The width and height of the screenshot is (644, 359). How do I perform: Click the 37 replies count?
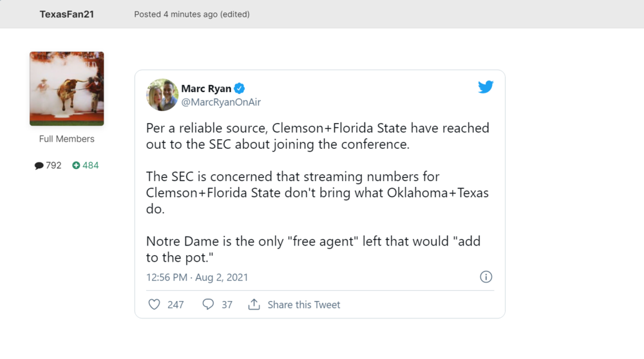pyautogui.click(x=227, y=304)
